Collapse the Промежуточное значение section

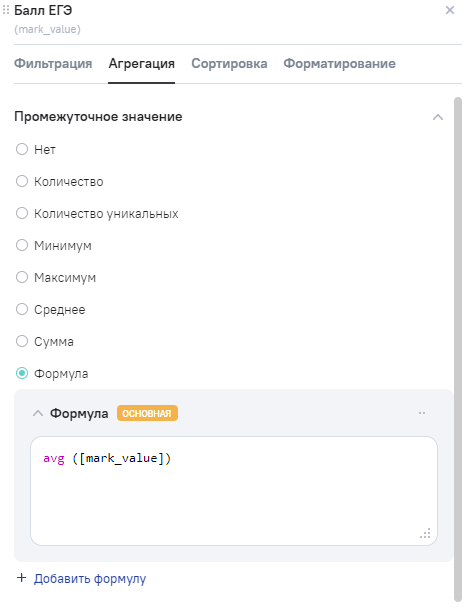point(438,117)
